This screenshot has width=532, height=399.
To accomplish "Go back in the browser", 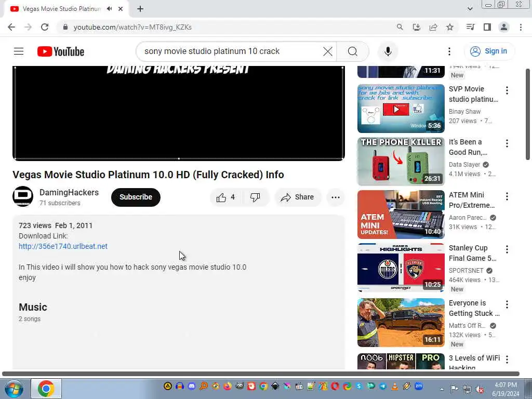I will [11, 27].
